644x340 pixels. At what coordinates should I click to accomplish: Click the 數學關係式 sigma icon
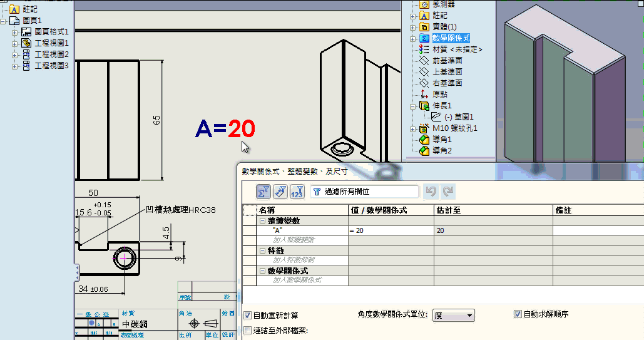click(424, 38)
